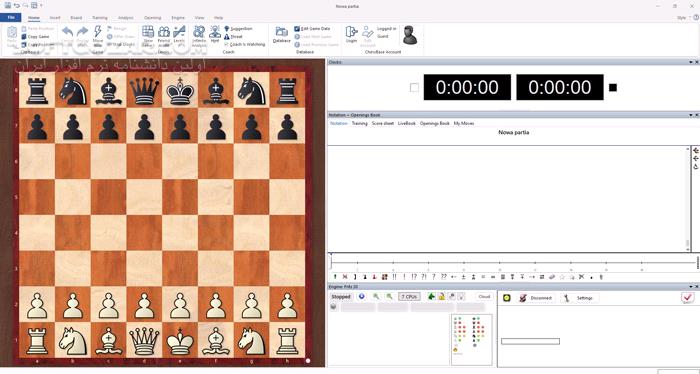Image resolution: width=700 pixels, height=374 pixels.
Task: Click the evaluation profile timeline bar
Action: pos(513,263)
